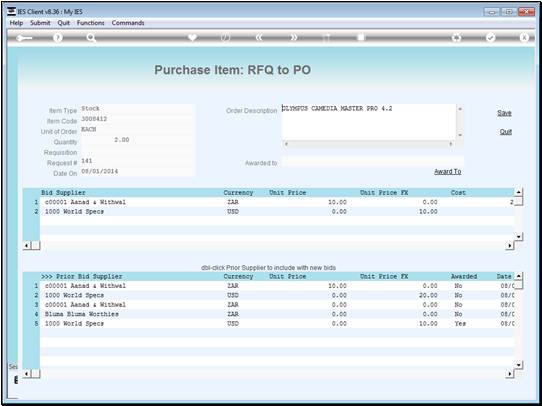542x406 pixels.
Task: Open the Functions menu
Action: coord(91,23)
